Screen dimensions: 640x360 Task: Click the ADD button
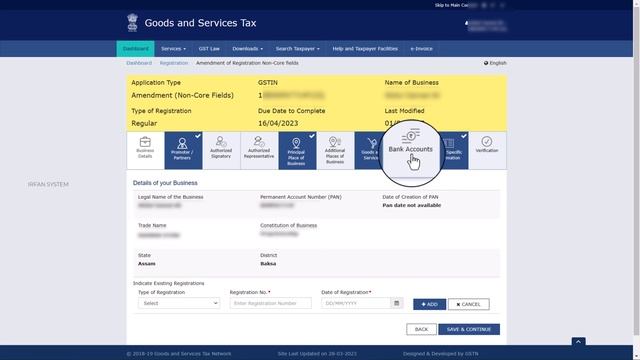pos(429,304)
